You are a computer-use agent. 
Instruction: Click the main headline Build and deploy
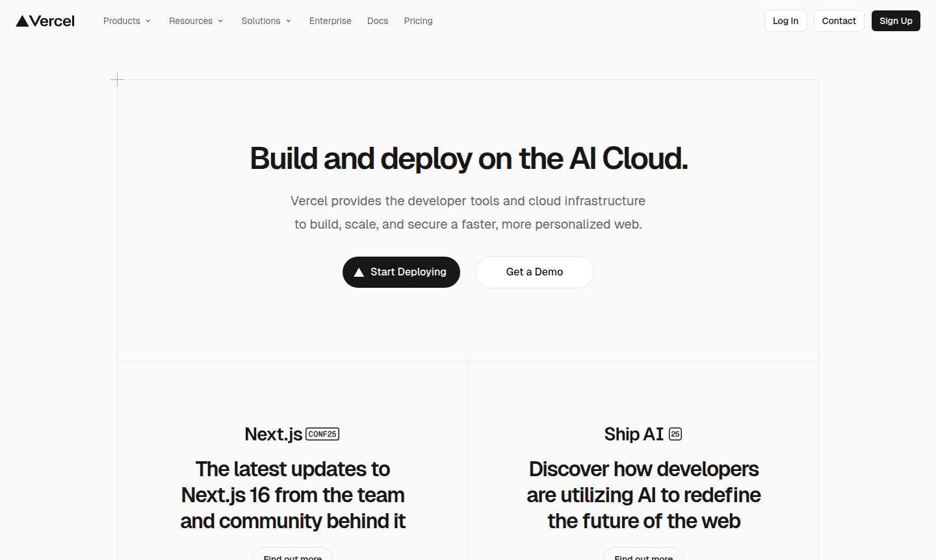coord(468,158)
